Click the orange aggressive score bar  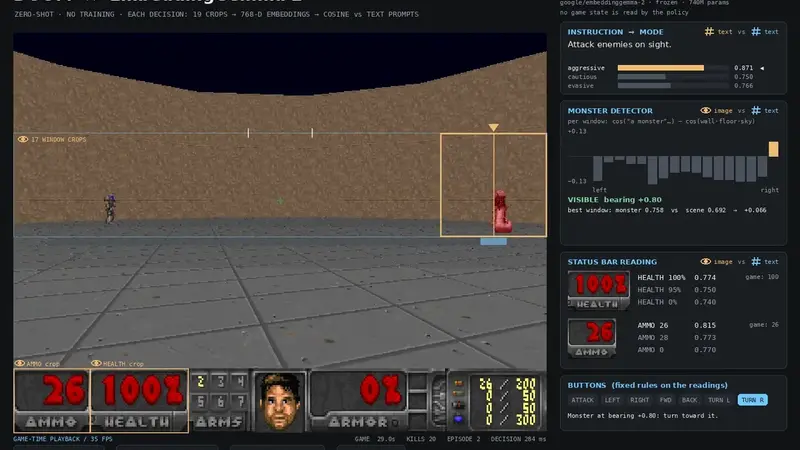tap(661, 68)
